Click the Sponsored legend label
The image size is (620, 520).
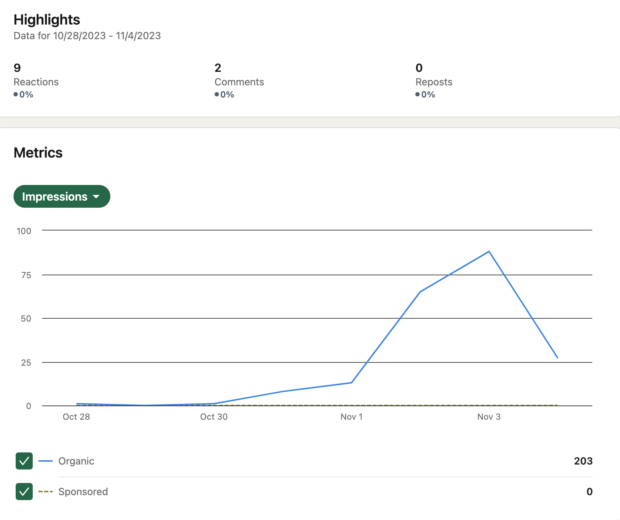tap(83, 492)
